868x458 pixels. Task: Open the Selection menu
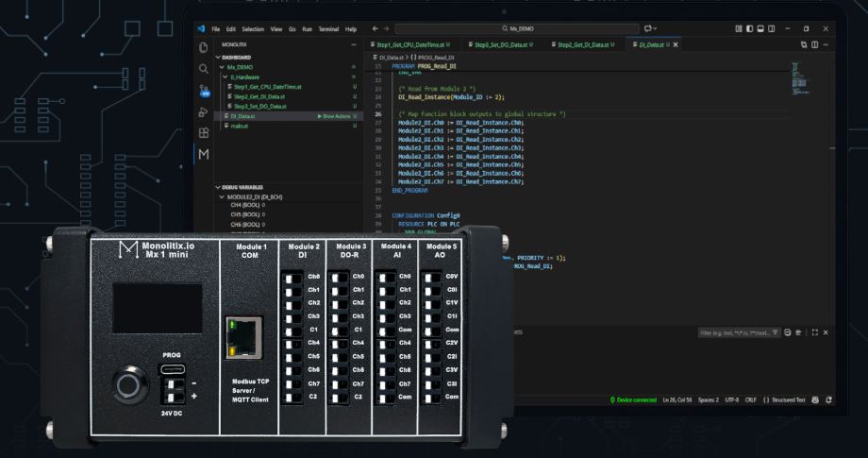[x=253, y=29]
